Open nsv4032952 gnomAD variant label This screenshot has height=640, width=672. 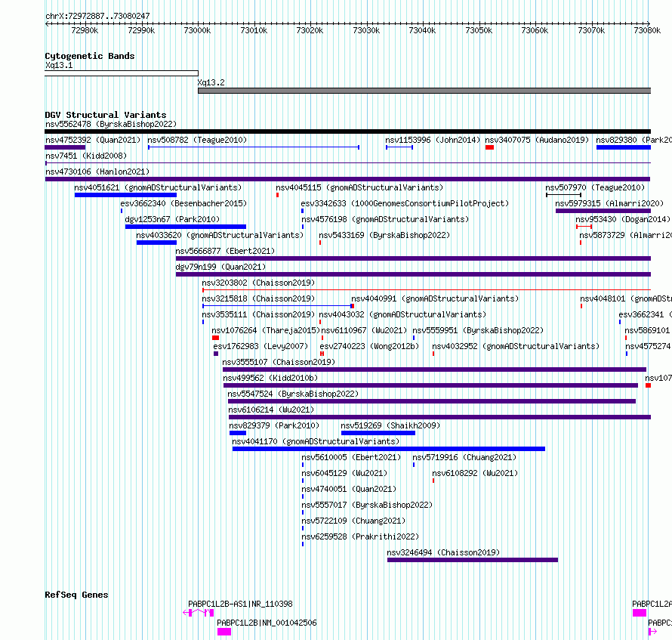click(516, 347)
